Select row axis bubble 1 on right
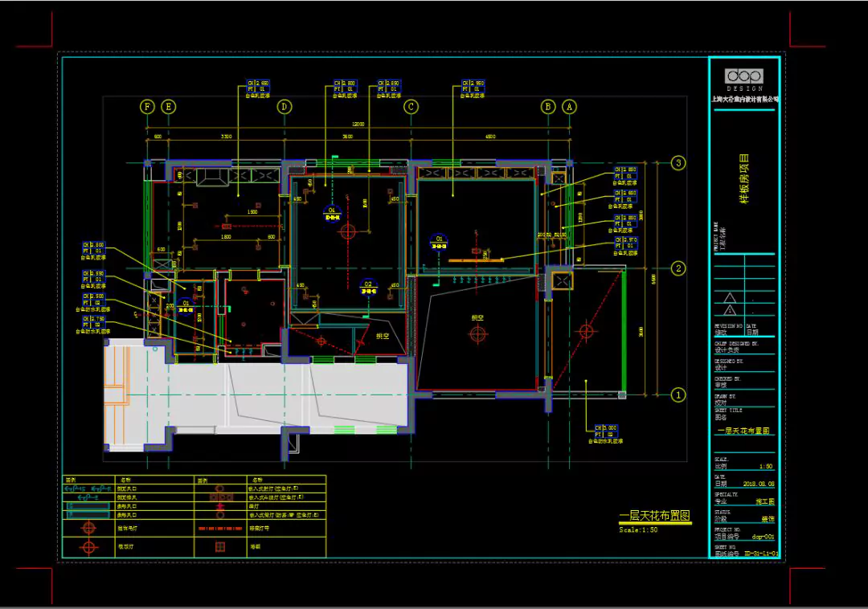Image resolution: width=868 pixels, height=609 pixels. (x=678, y=394)
